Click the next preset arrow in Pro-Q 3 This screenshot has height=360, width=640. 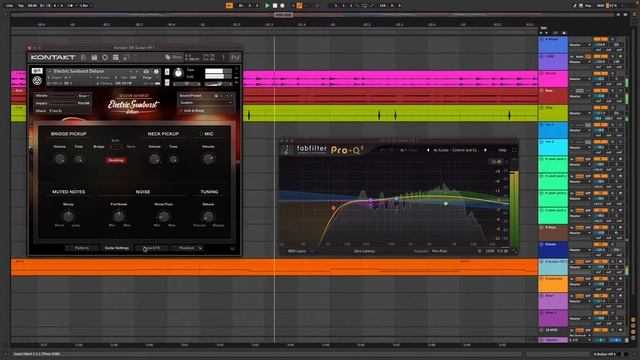485,150
